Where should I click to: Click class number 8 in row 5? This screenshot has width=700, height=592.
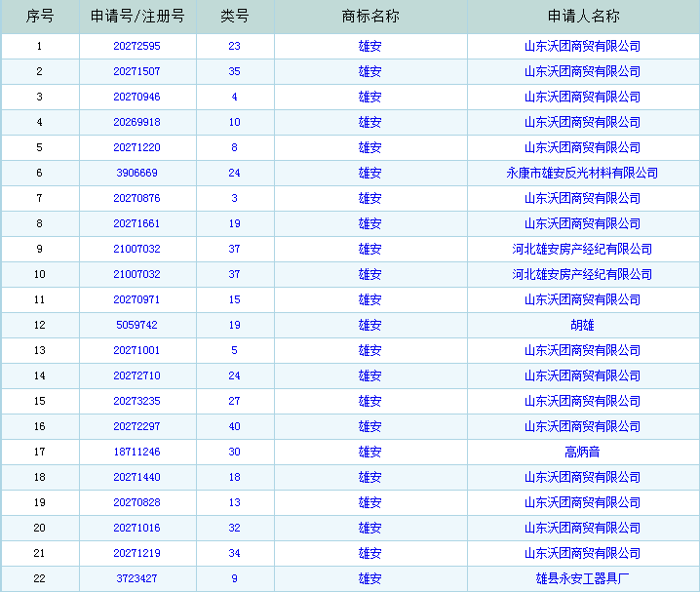(234, 147)
